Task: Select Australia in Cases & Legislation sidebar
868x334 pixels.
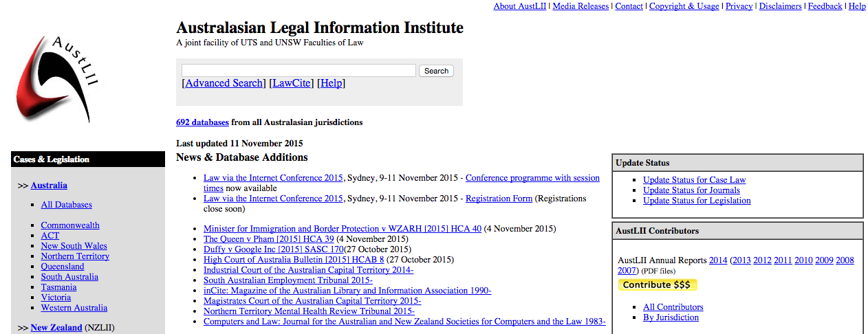Action: [49, 186]
